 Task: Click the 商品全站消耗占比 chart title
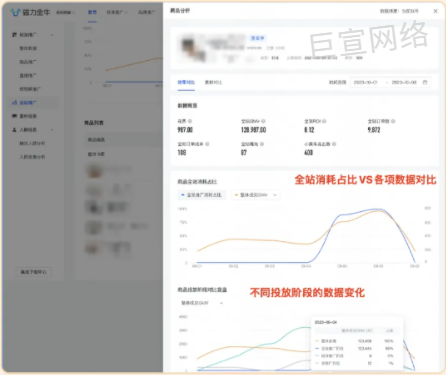[197, 182]
